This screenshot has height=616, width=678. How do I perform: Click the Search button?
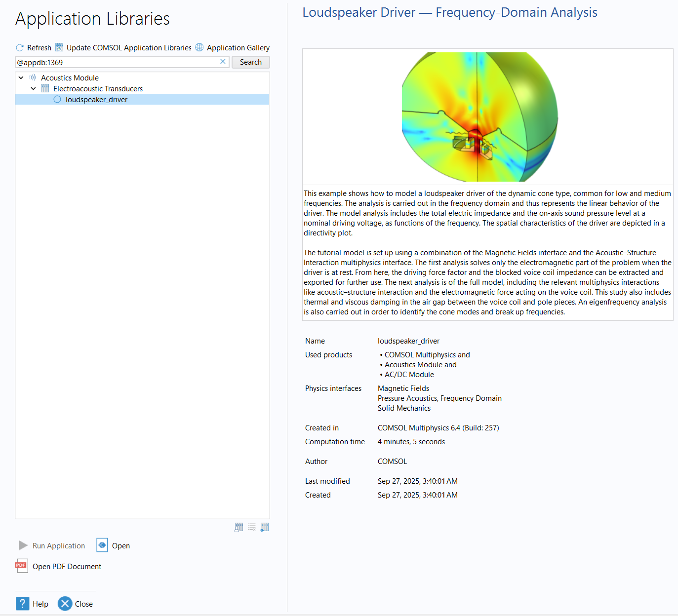click(x=251, y=62)
